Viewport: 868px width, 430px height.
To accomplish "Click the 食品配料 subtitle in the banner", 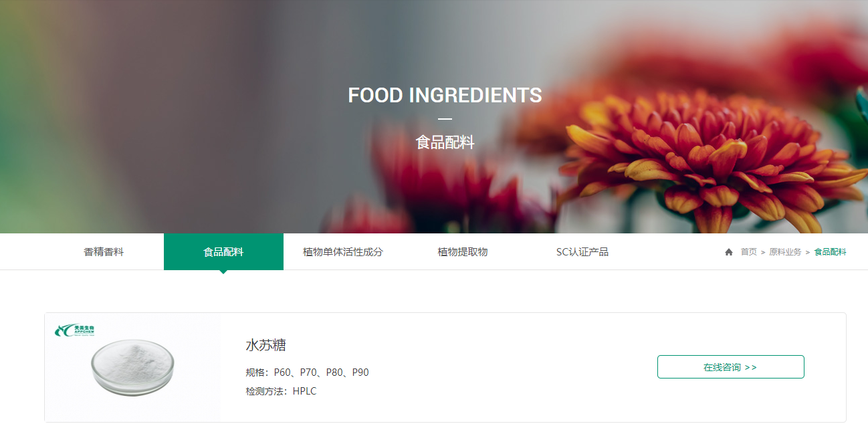I will click(x=445, y=142).
